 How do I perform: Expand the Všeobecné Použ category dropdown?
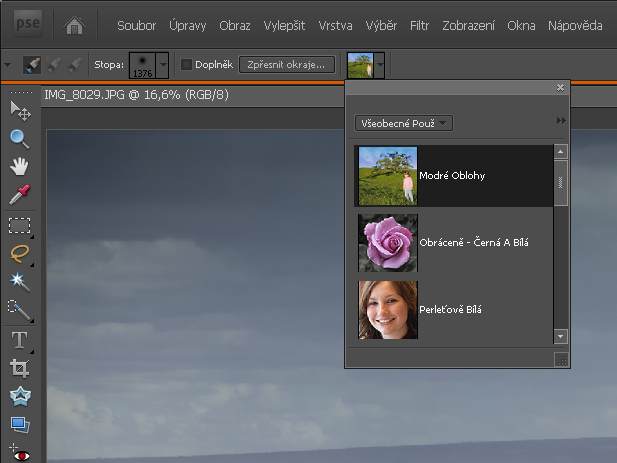click(x=404, y=122)
